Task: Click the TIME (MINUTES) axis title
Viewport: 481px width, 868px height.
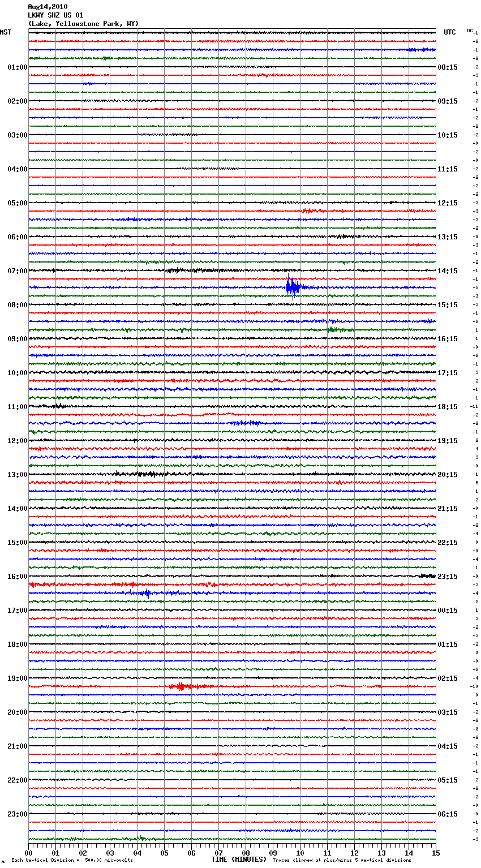Action: (x=239, y=860)
